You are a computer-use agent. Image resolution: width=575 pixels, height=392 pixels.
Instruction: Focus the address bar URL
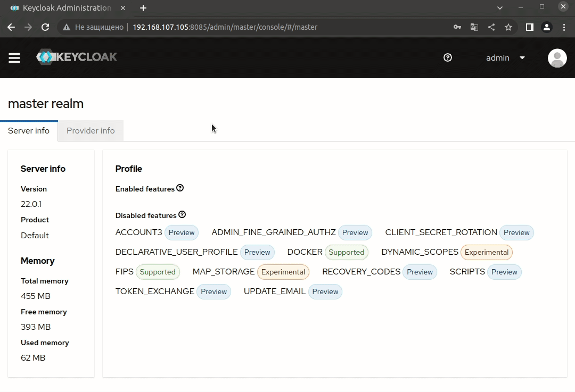225,27
